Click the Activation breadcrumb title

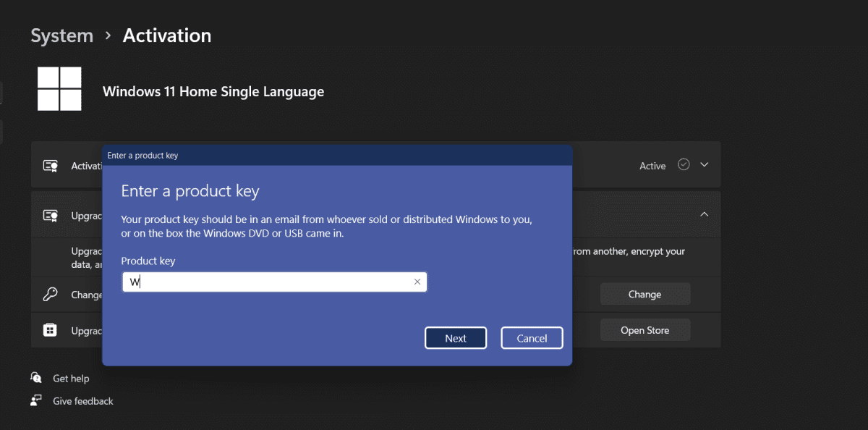point(167,35)
